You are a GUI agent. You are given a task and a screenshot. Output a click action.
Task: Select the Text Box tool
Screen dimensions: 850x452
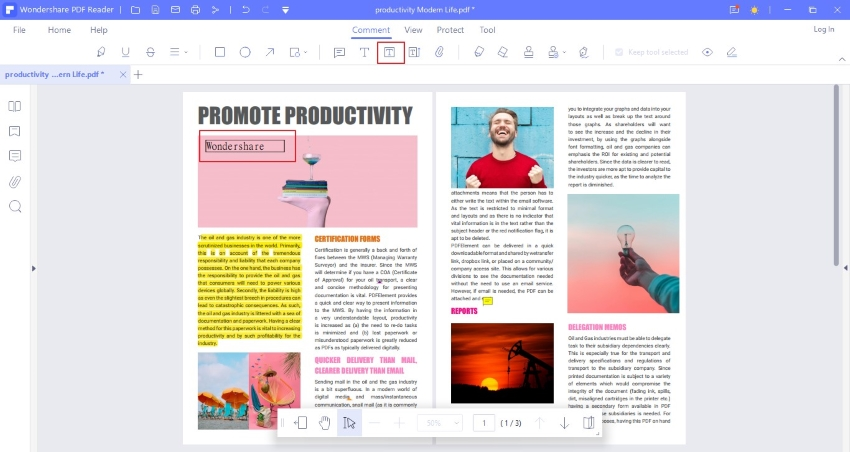pyautogui.click(x=390, y=52)
